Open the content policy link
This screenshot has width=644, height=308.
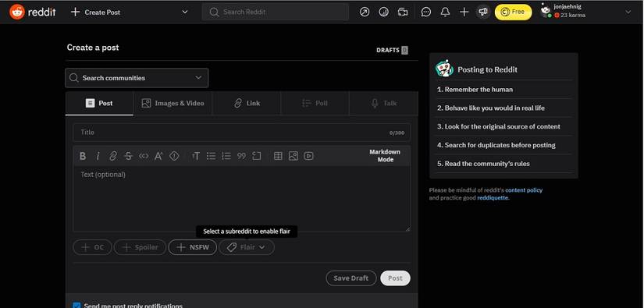click(524, 190)
